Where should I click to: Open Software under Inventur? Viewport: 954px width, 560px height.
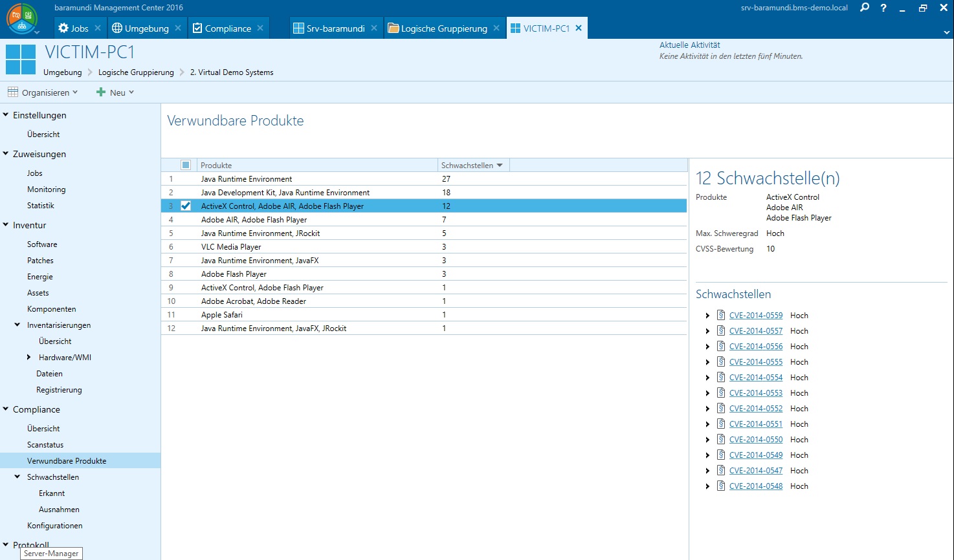pos(42,244)
